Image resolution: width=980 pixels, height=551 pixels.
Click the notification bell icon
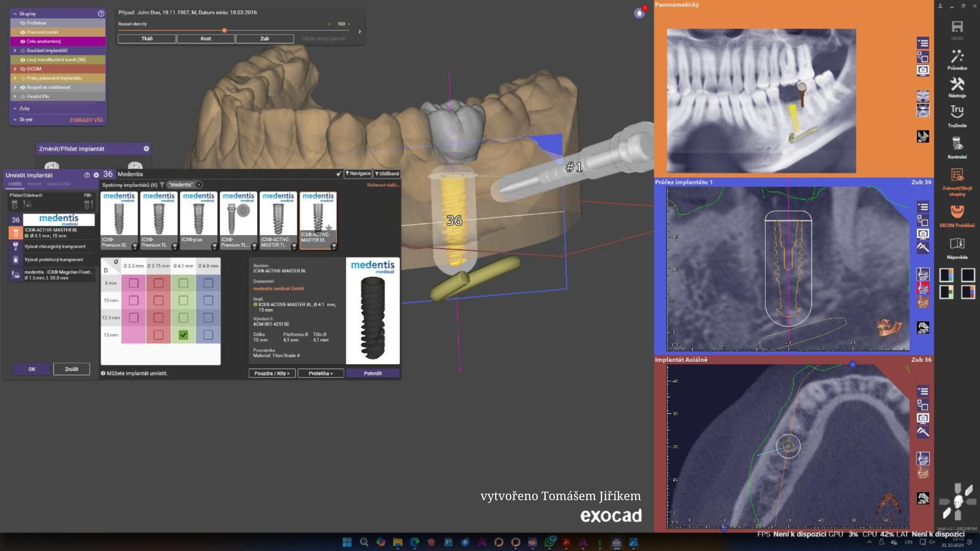coord(639,13)
